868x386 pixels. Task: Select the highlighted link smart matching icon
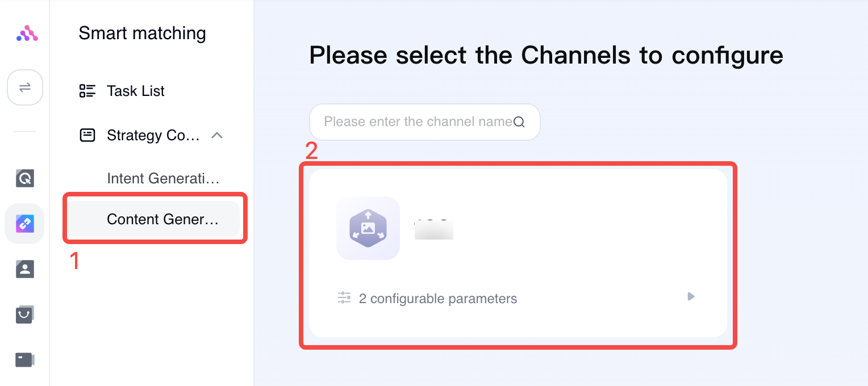point(24,224)
